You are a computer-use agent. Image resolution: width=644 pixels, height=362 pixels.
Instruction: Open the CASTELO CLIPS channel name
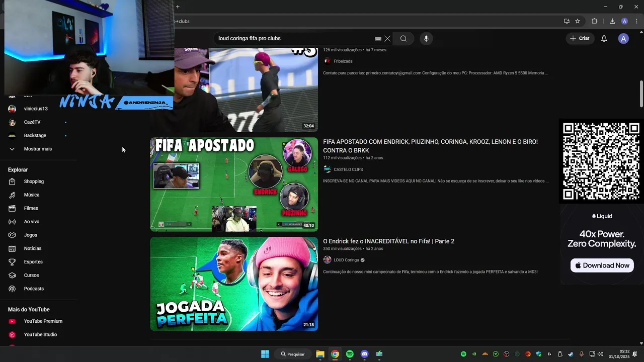tap(348, 169)
